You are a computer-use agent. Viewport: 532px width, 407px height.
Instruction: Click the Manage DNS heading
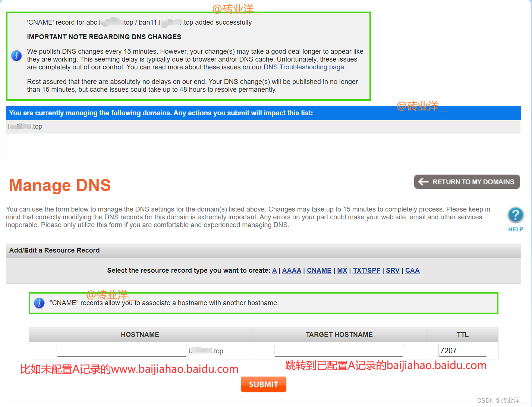point(60,185)
